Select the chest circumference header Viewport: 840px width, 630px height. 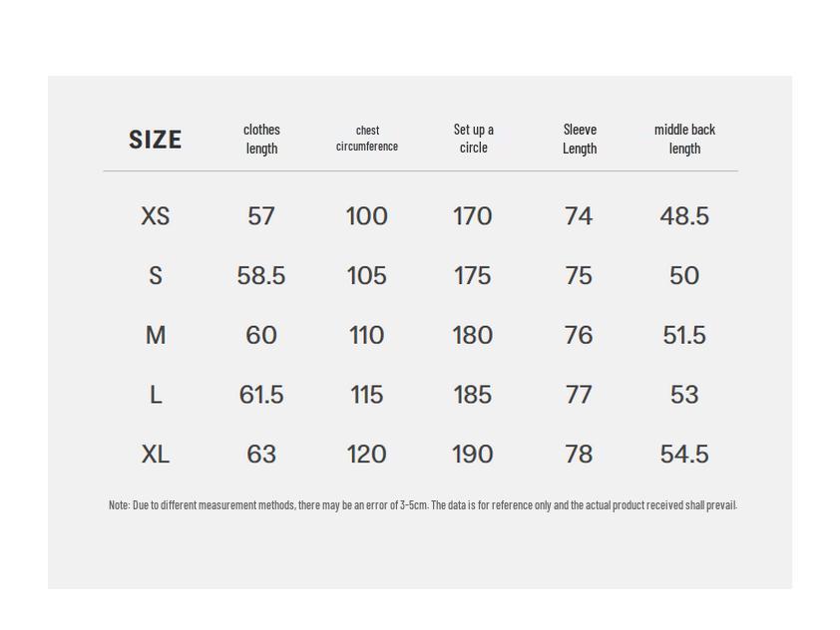[367, 139]
